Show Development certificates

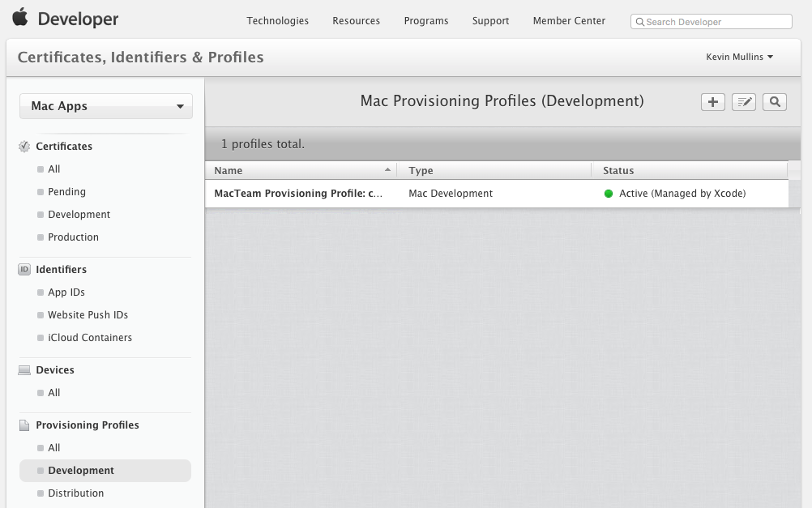point(79,215)
